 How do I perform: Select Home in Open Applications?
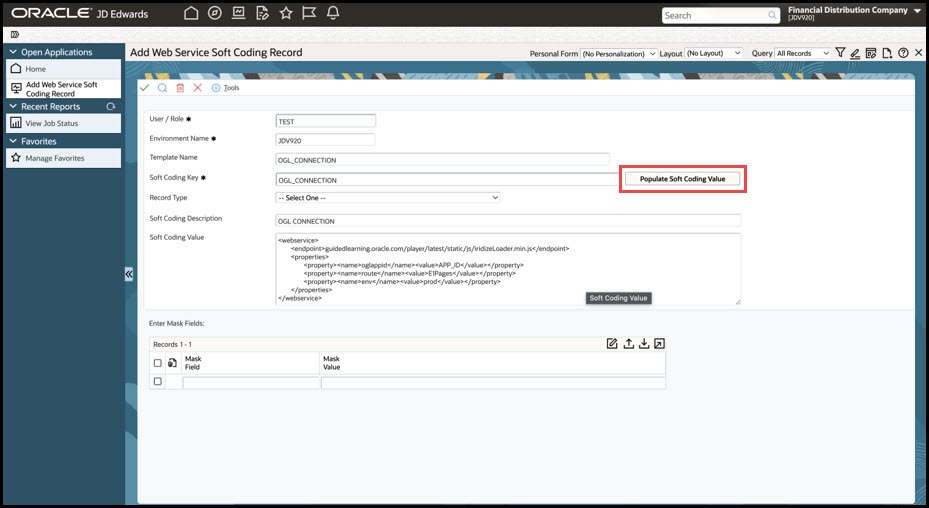pos(63,69)
